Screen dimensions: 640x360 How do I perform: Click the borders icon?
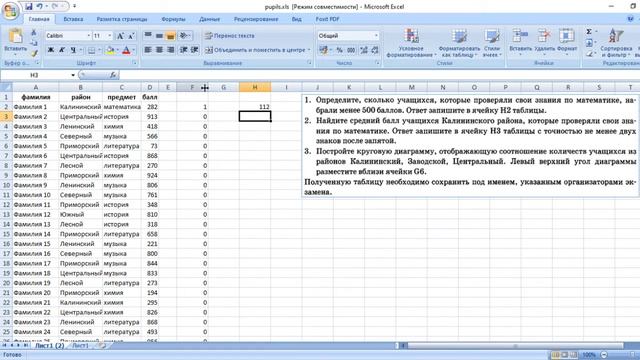point(91,50)
